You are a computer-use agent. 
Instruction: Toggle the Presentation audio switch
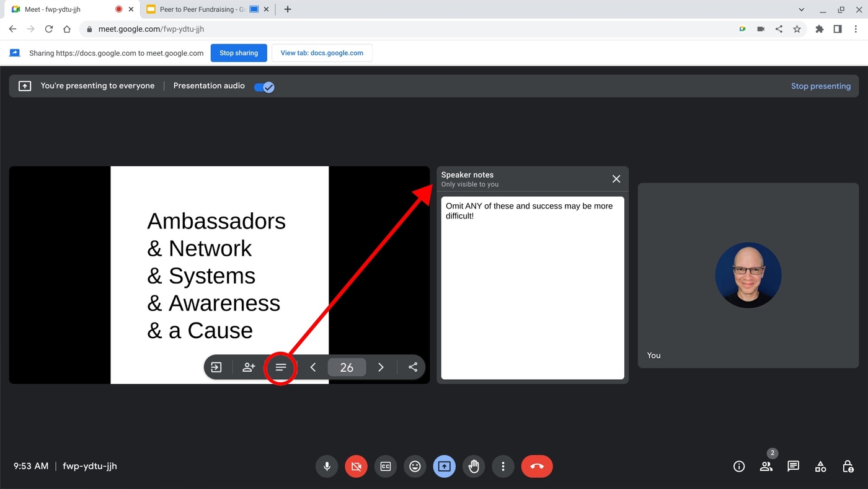tap(263, 87)
